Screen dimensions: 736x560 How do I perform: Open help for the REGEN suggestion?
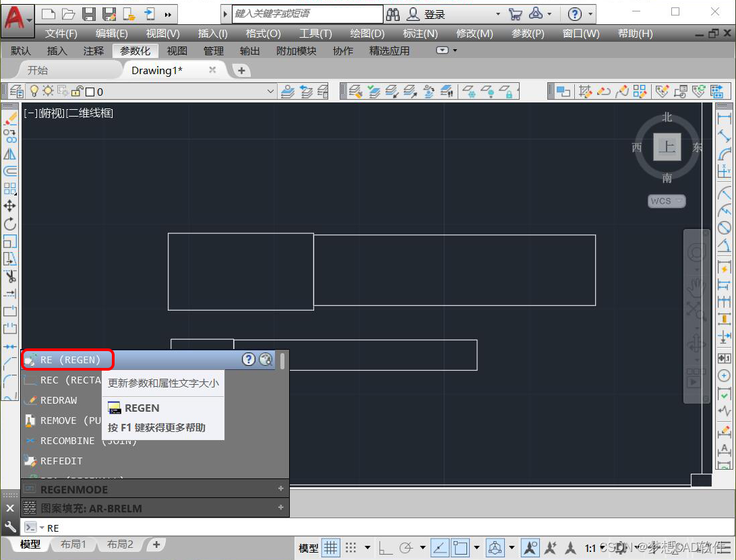click(248, 360)
